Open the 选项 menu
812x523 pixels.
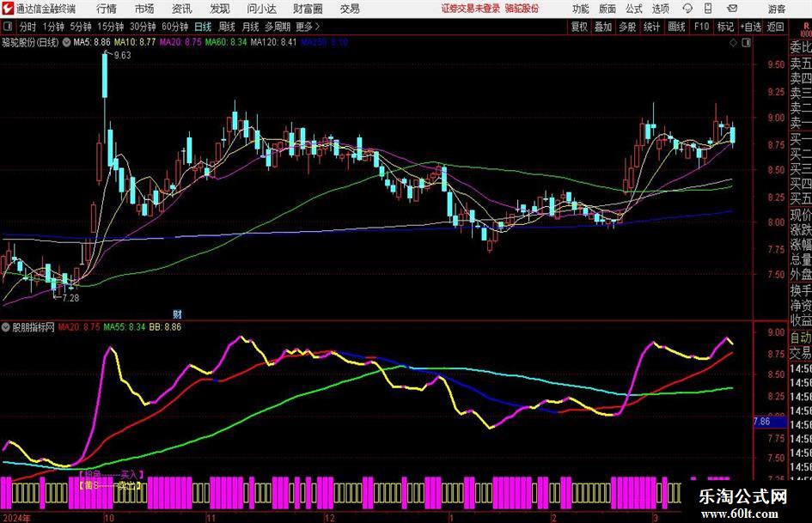[660, 9]
